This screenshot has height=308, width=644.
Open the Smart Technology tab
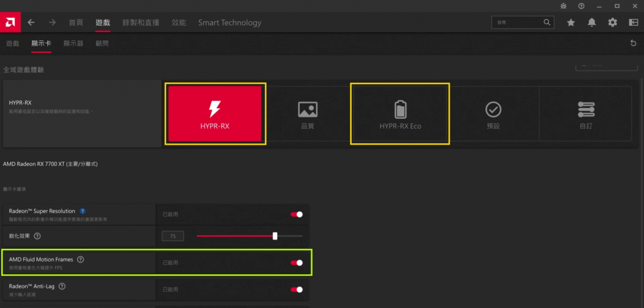(x=230, y=23)
